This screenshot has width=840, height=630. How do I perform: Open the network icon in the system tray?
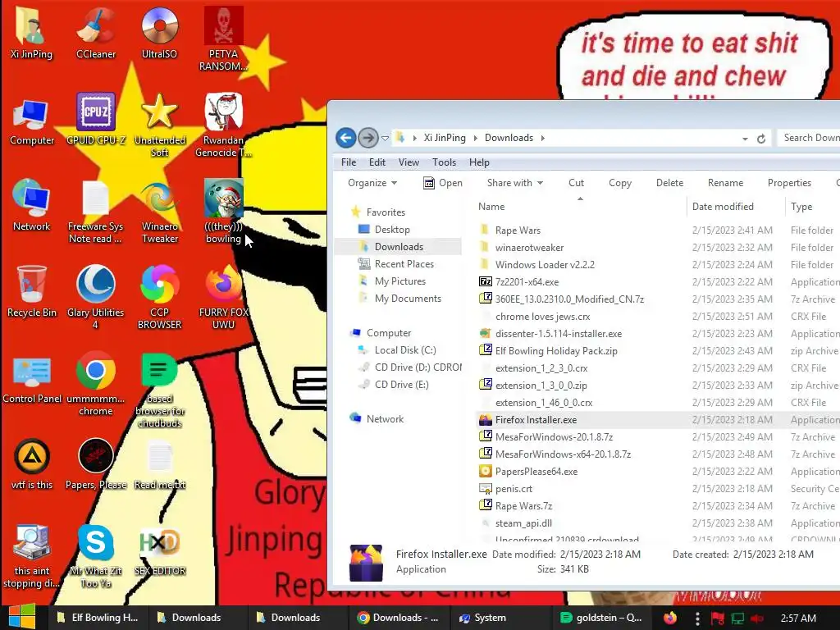click(737, 619)
